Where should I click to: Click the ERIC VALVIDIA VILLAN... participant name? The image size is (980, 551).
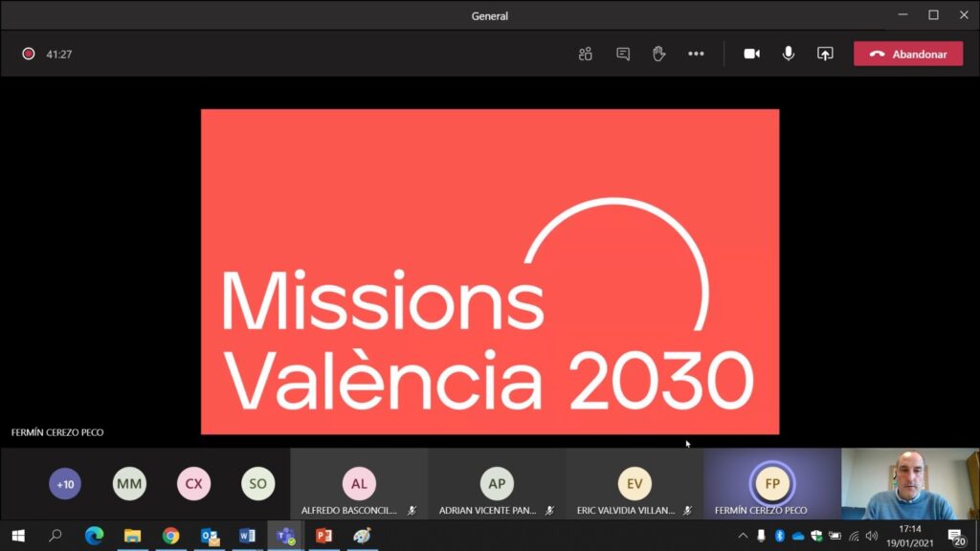[626, 511]
